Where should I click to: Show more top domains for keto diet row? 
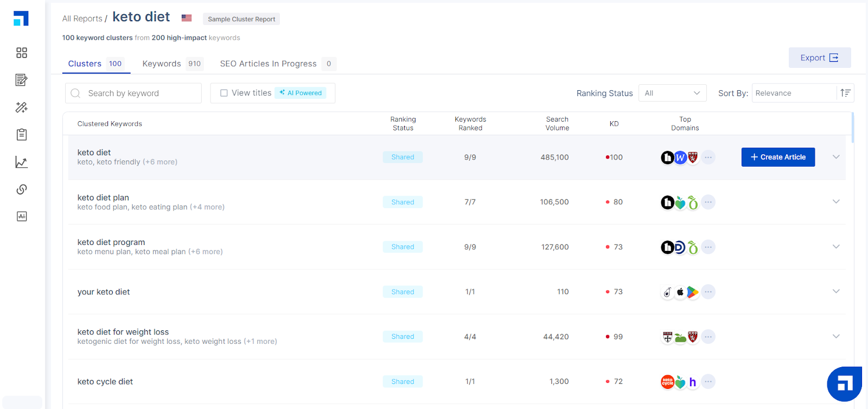[708, 158]
